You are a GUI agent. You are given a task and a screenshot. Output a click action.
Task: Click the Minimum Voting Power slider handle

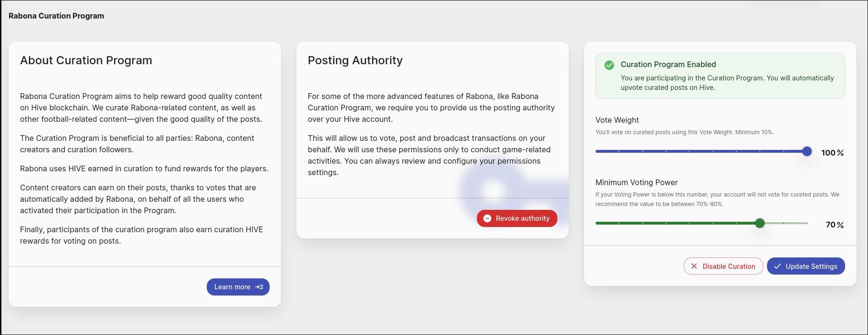click(x=760, y=223)
